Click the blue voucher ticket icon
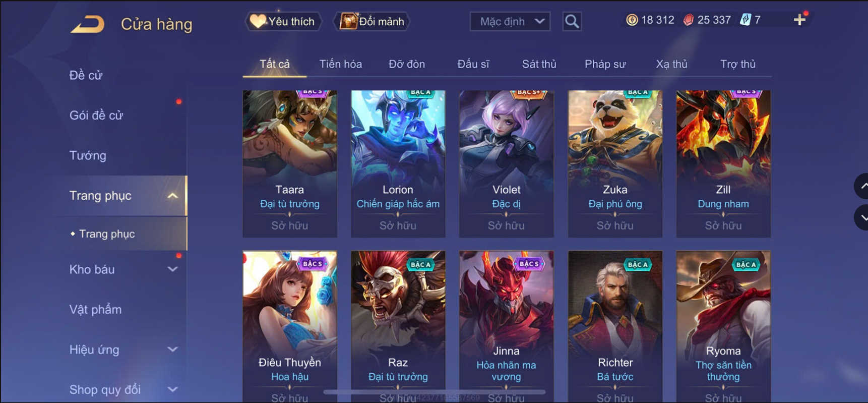 pyautogui.click(x=745, y=20)
